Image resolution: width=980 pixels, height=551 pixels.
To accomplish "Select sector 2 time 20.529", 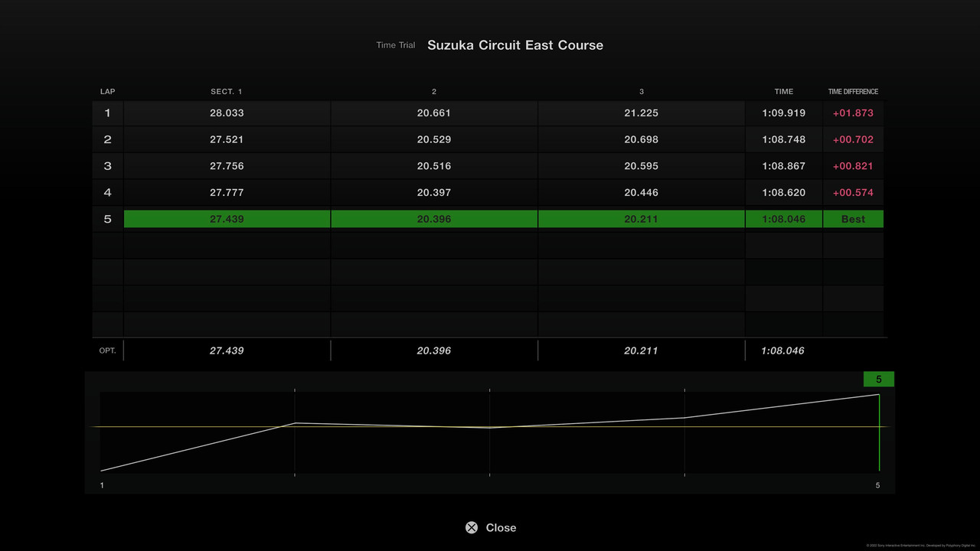I will (x=434, y=139).
